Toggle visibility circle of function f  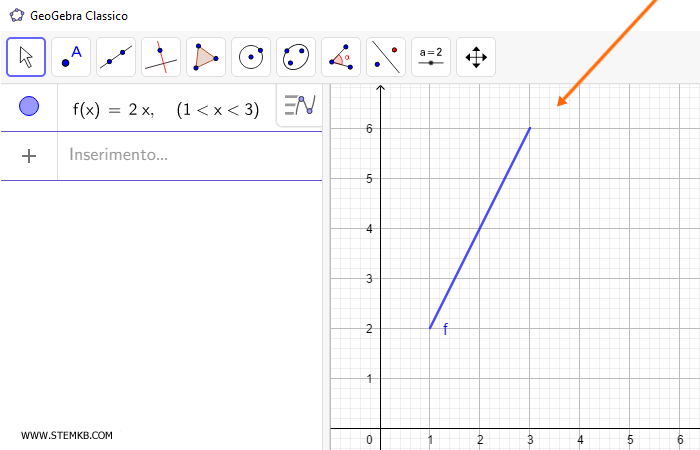(x=29, y=107)
